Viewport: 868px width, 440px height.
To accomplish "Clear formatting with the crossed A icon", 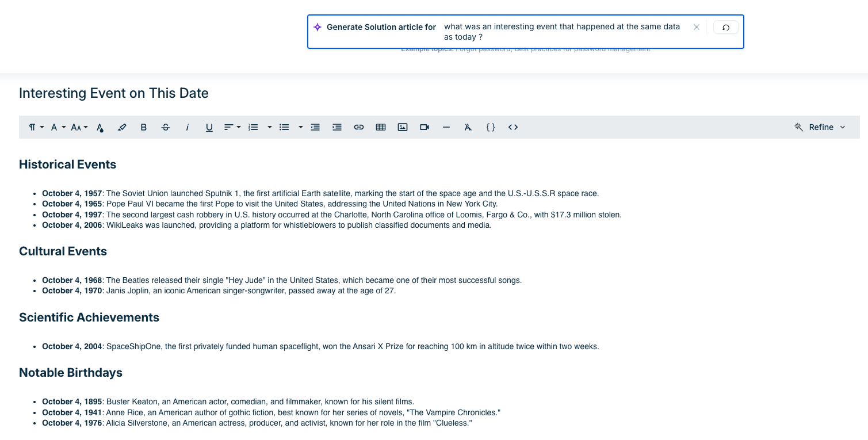I will point(468,127).
